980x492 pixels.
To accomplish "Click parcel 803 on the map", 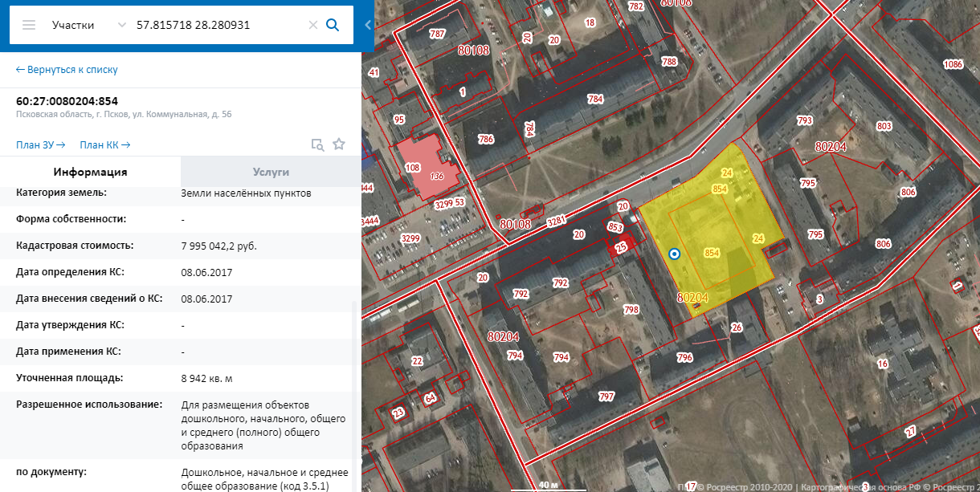I will (x=884, y=127).
